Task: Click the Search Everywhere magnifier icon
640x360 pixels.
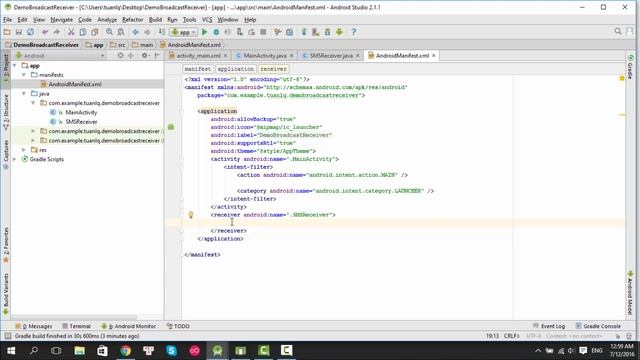Action: [x=618, y=31]
